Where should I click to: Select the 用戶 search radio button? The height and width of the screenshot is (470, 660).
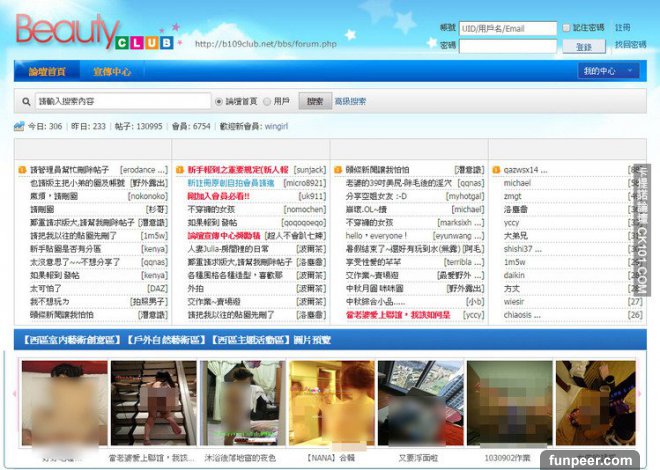[266, 101]
